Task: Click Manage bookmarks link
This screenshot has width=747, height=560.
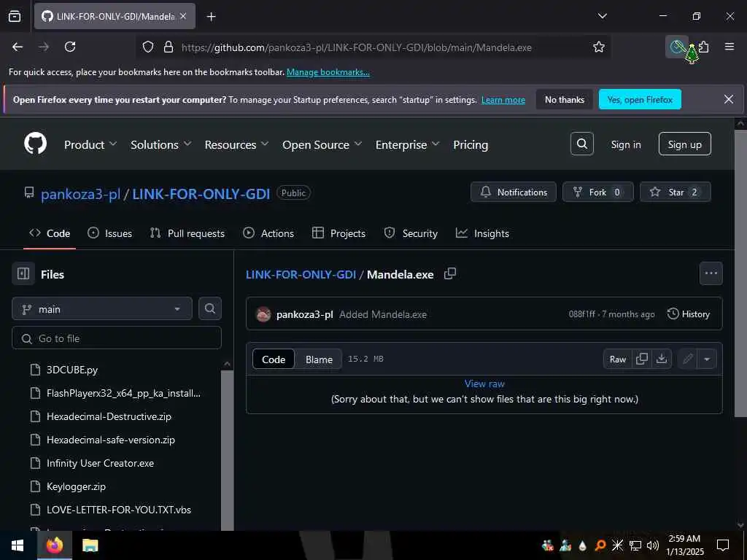Action: coord(328,72)
